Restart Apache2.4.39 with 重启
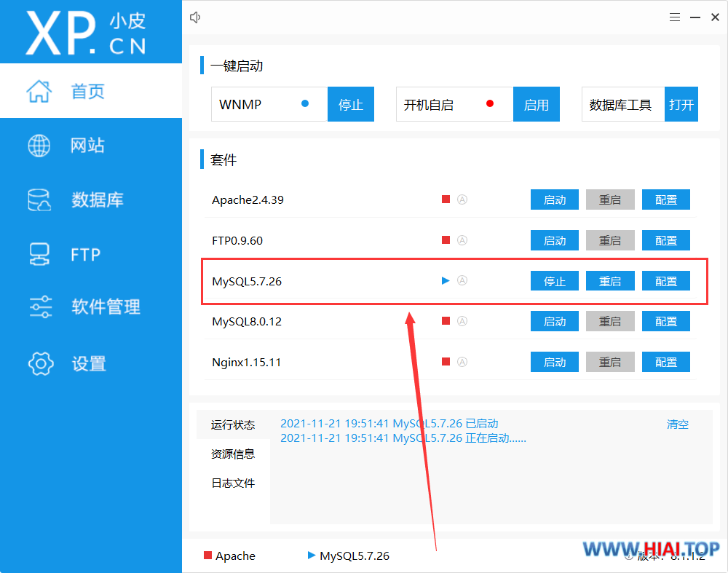The image size is (728, 573). click(610, 199)
